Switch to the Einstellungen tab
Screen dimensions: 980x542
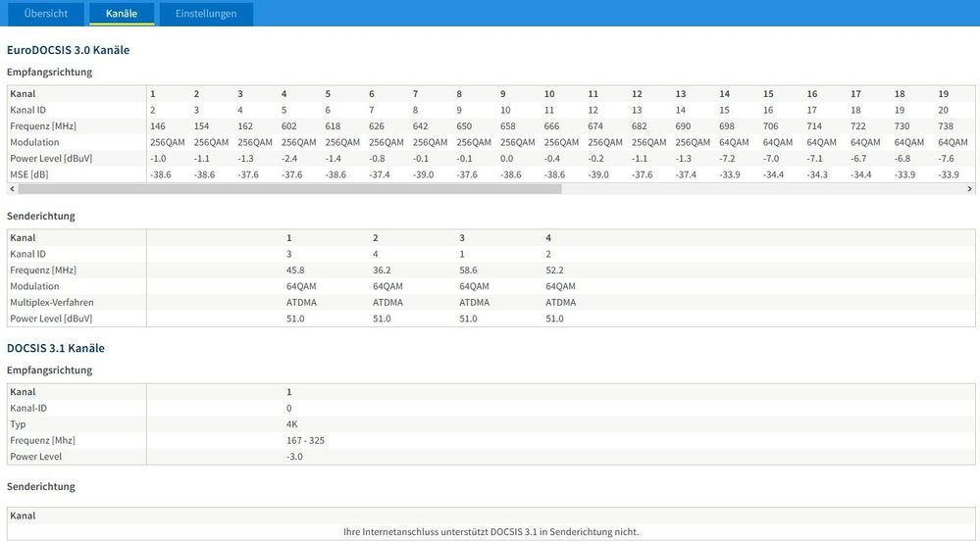pyautogui.click(x=206, y=13)
